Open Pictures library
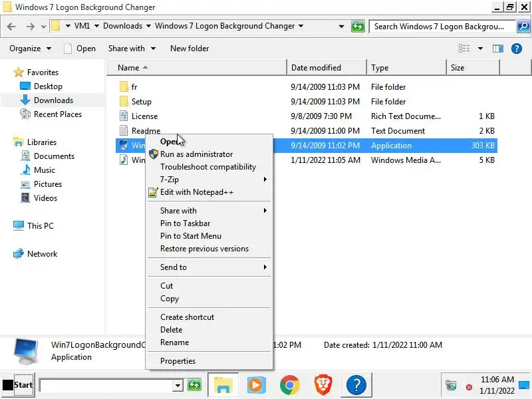532x399 pixels. point(41,184)
